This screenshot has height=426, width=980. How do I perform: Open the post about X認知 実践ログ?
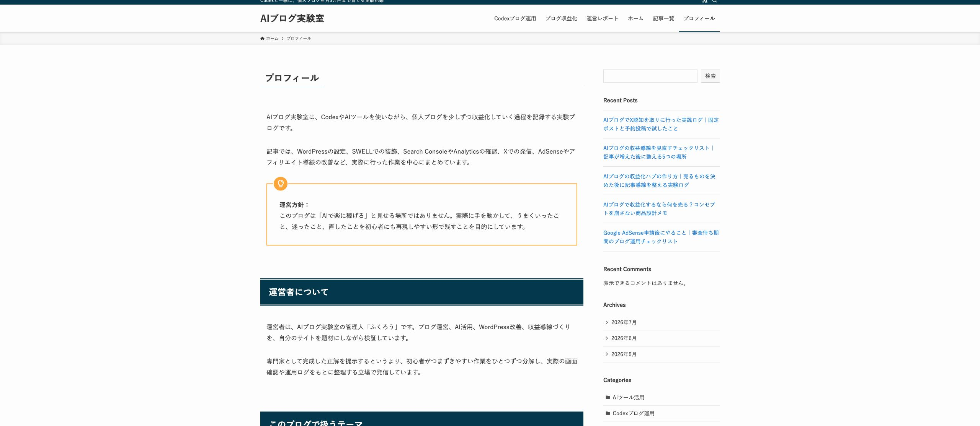661,124
